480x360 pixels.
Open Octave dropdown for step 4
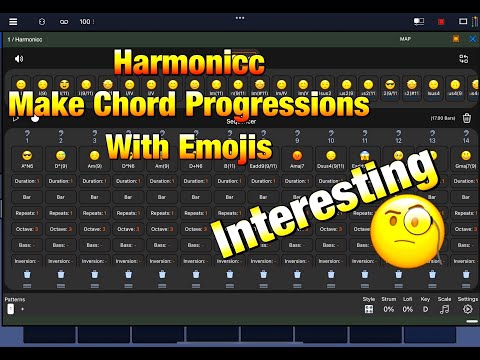tap(128, 229)
